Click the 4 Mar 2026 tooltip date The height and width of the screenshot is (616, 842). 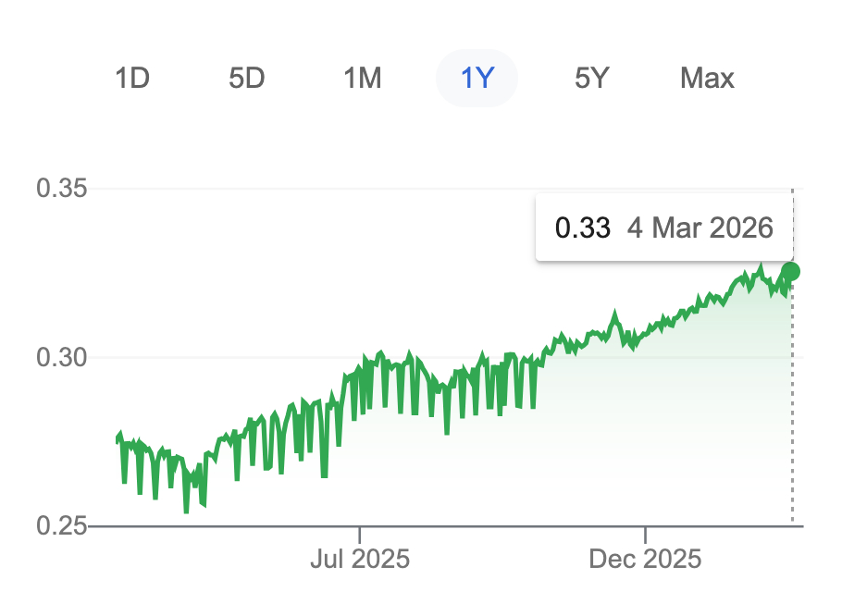700,228
